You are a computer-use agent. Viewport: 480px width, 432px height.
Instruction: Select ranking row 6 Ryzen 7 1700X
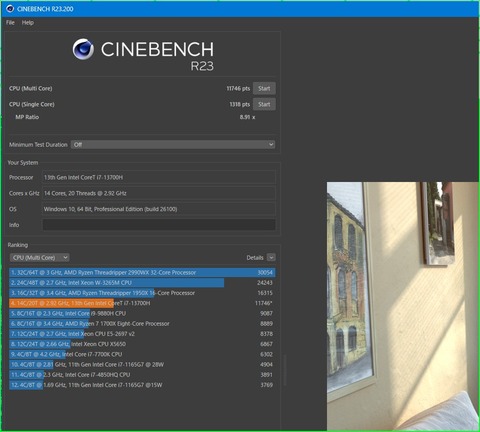pos(142,324)
